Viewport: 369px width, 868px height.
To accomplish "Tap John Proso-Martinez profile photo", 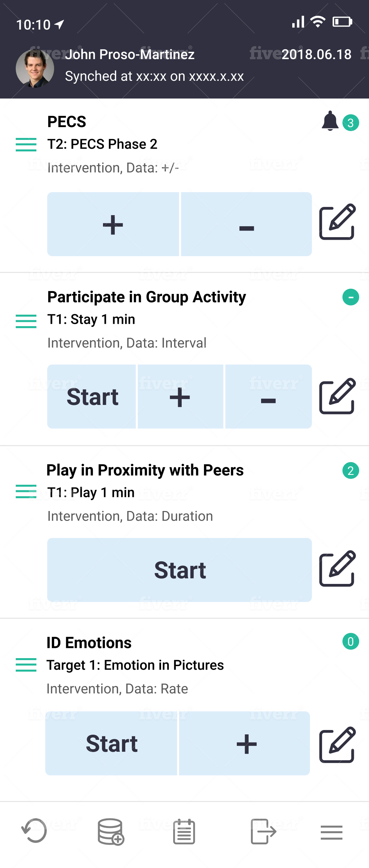I will point(35,68).
